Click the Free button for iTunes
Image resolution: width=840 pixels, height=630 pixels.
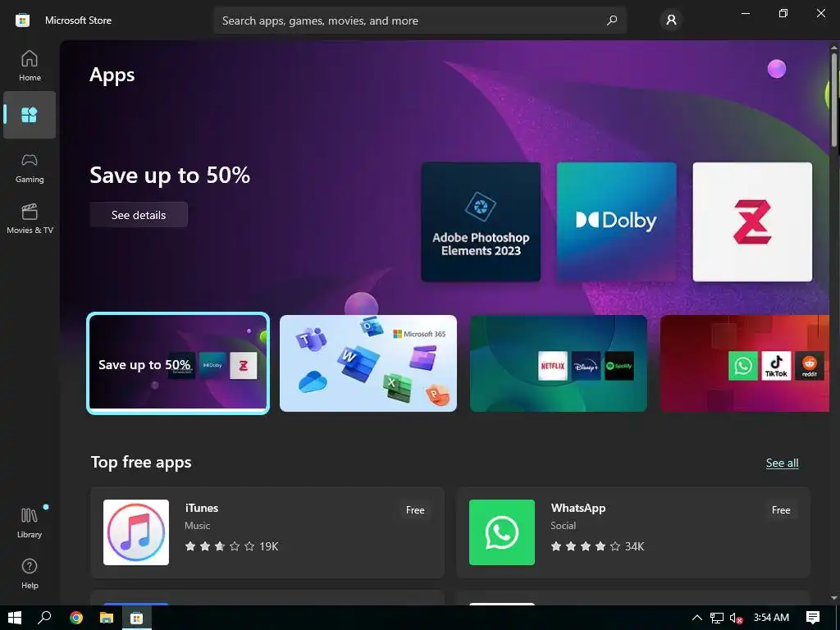pos(415,510)
